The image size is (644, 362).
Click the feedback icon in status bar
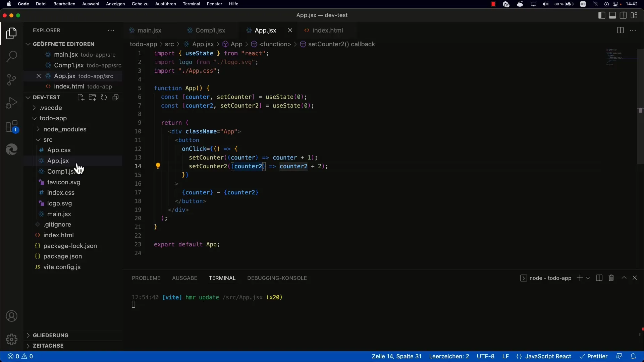[x=619, y=356]
